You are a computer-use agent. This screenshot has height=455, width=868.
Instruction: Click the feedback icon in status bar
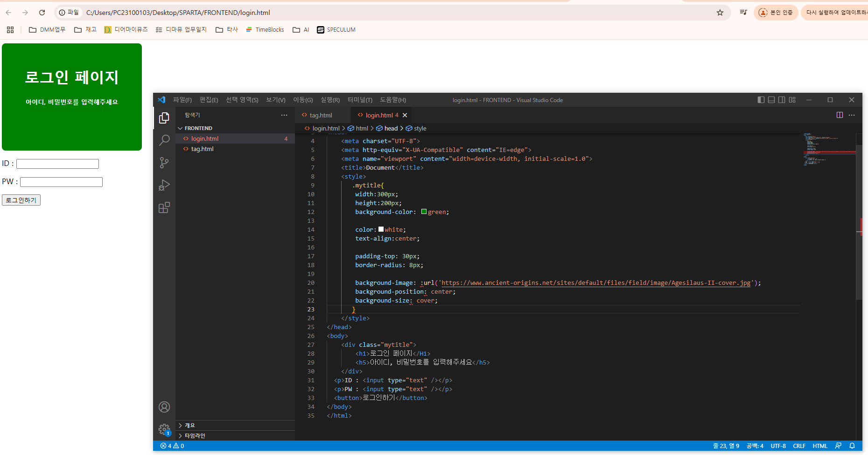pos(839,446)
